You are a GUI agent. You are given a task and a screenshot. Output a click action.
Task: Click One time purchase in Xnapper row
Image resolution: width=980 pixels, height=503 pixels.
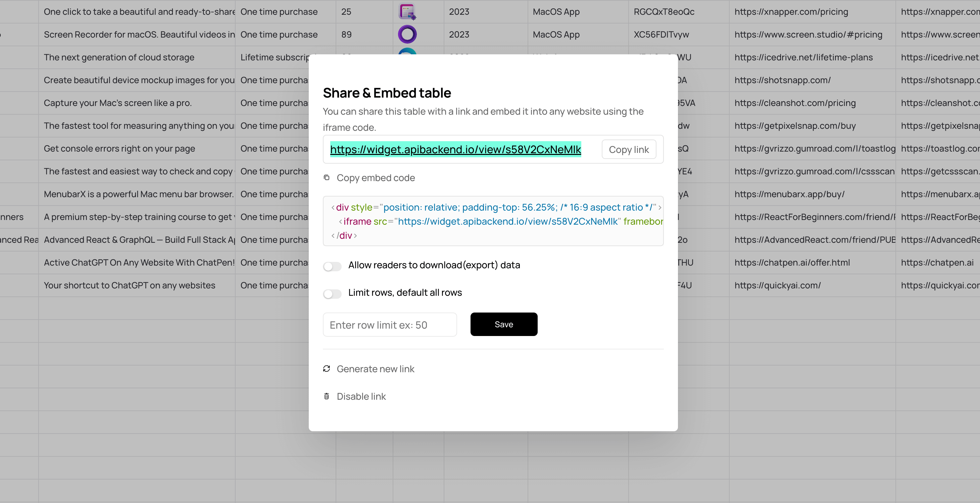click(x=285, y=12)
